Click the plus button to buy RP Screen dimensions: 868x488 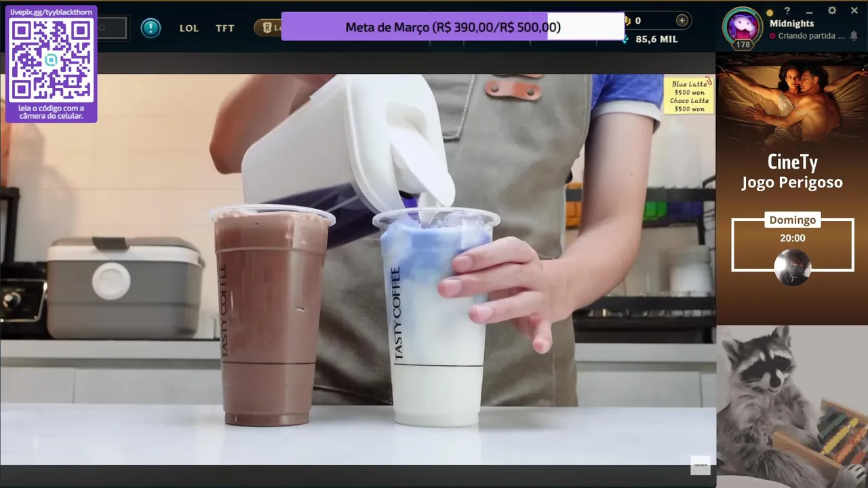(682, 20)
